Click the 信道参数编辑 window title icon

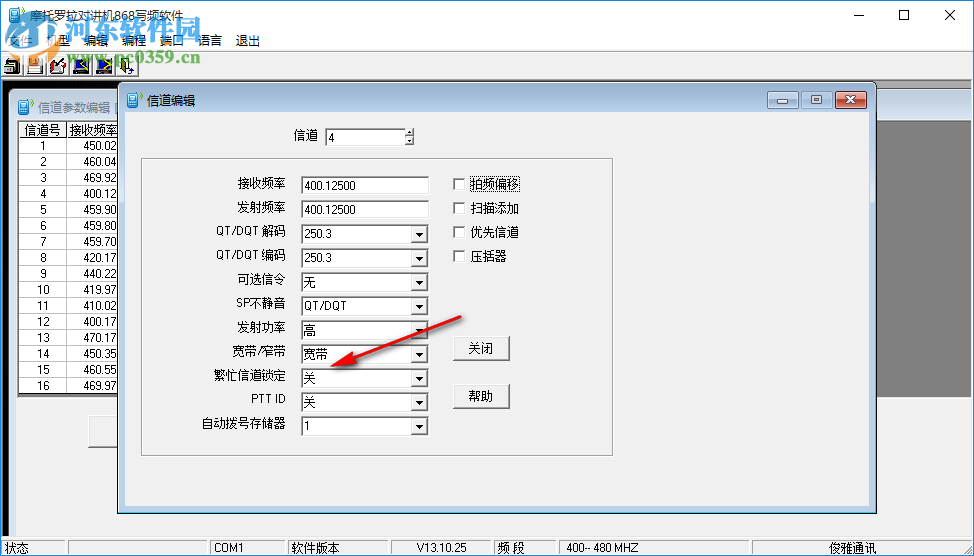click(x=25, y=107)
